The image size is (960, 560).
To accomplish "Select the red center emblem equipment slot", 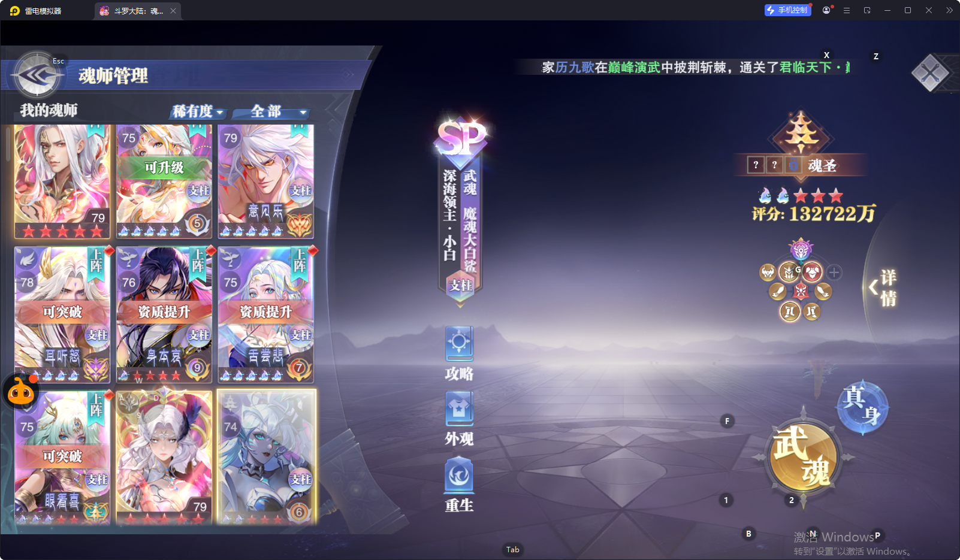I will click(x=801, y=292).
